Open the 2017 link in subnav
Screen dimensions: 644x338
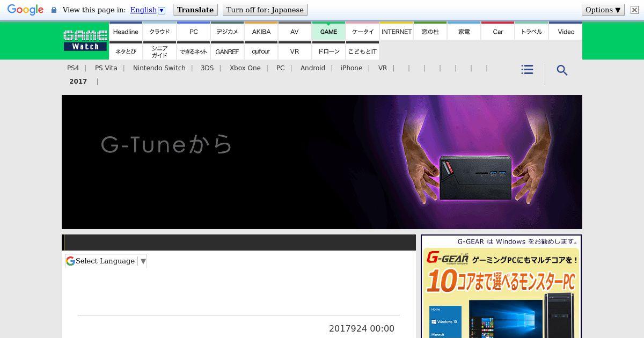(78, 82)
